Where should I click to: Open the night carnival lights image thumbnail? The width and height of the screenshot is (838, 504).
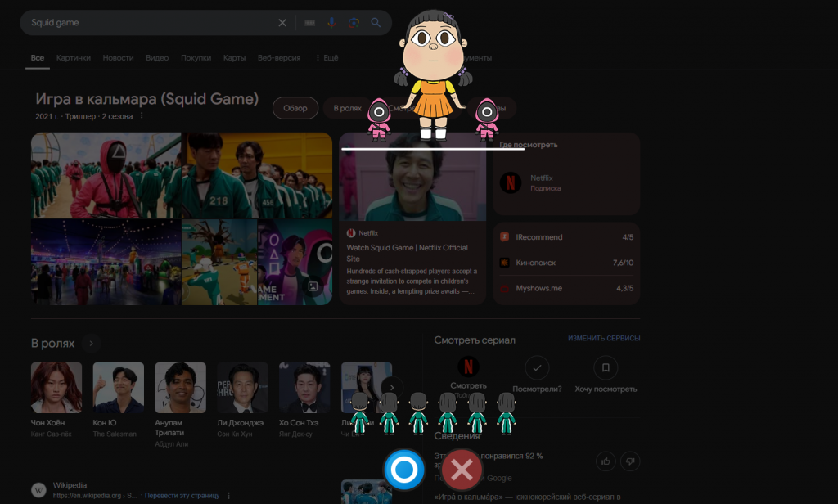pos(106,262)
